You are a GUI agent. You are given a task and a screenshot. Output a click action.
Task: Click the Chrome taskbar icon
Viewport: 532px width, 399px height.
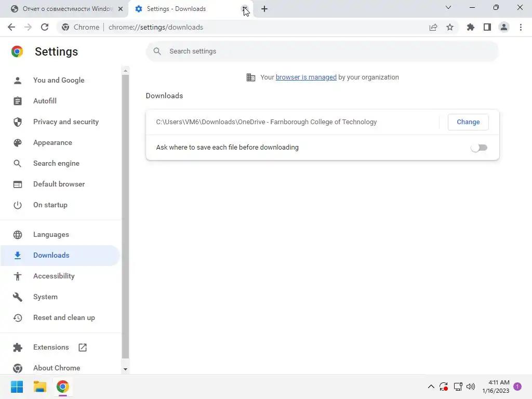tap(63, 387)
